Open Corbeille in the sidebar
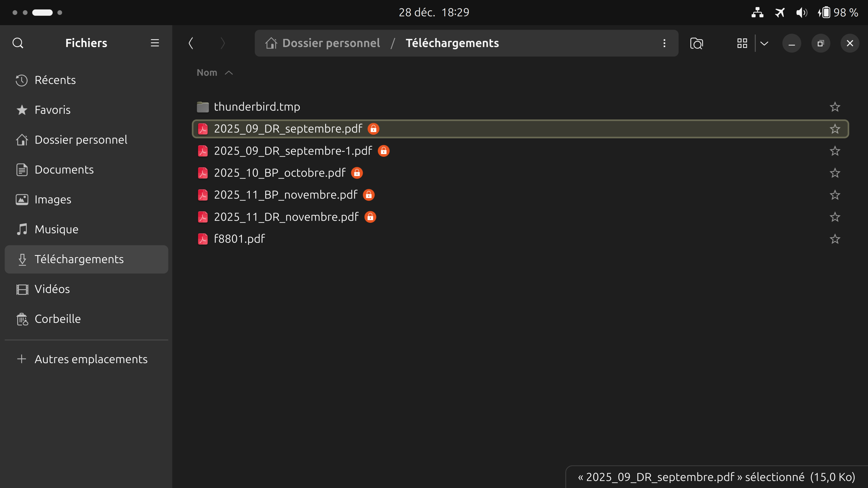Viewport: 868px width, 488px height. pyautogui.click(x=58, y=319)
